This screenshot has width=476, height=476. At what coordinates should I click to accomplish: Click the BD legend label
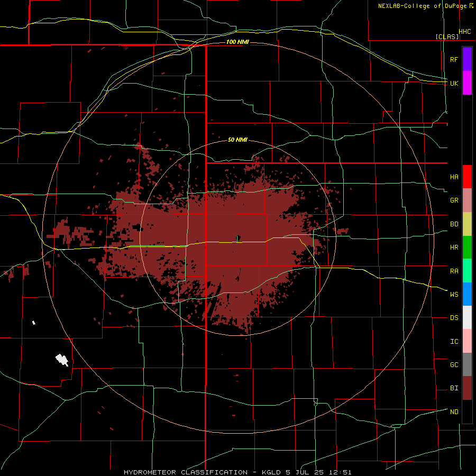[454, 224]
